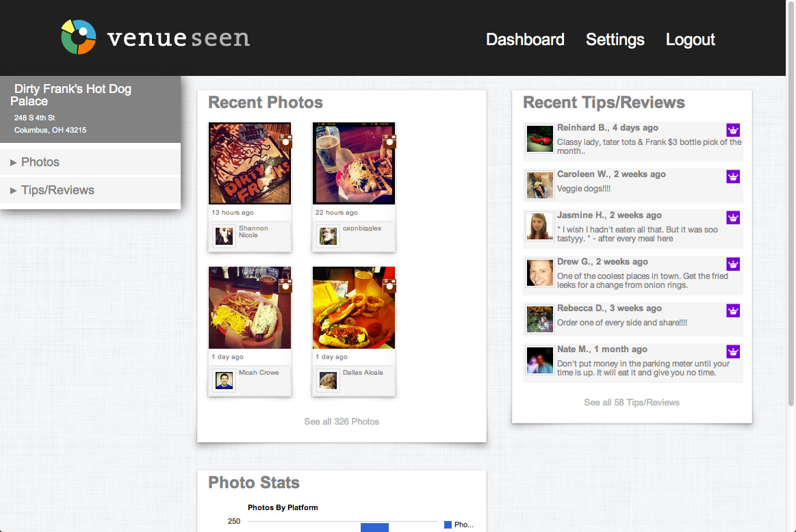Click Foursquare crown icon on Nate M.'s tip

[x=733, y=352]
